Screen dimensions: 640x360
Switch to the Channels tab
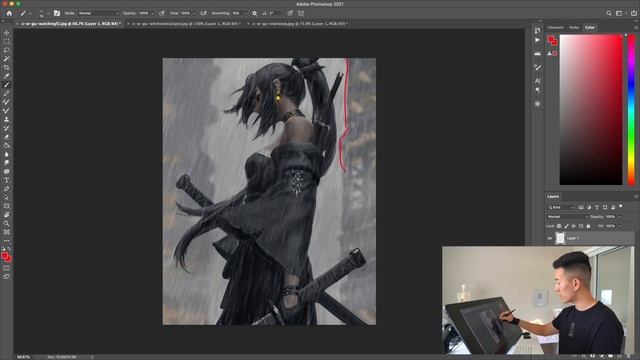555,27
